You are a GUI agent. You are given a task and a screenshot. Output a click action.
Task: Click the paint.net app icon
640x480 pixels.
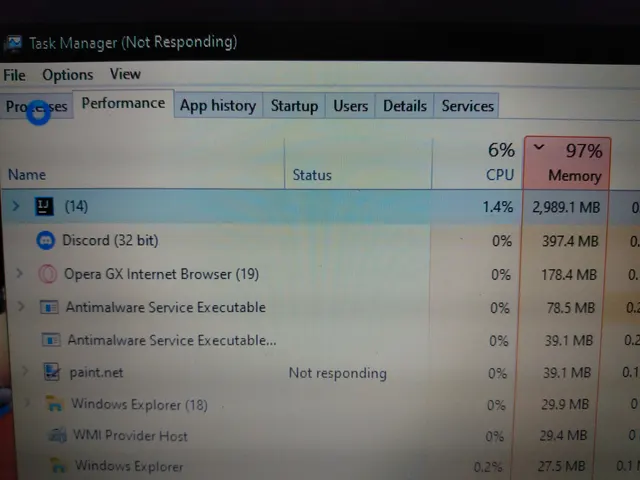point(52,372)
